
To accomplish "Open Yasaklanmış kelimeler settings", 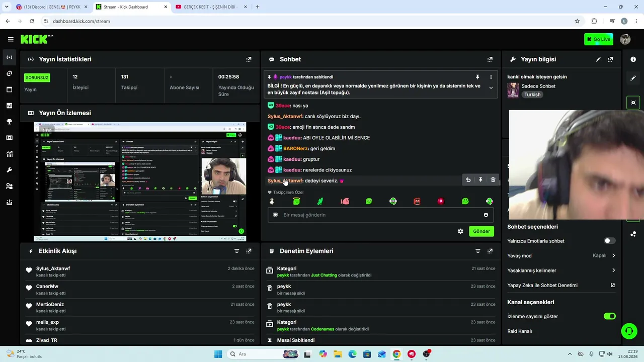I will (x=561, y=270).
